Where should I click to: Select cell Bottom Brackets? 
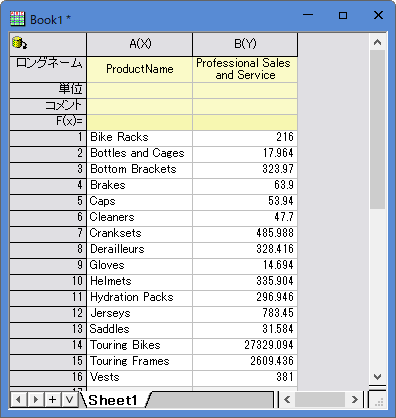140,170
